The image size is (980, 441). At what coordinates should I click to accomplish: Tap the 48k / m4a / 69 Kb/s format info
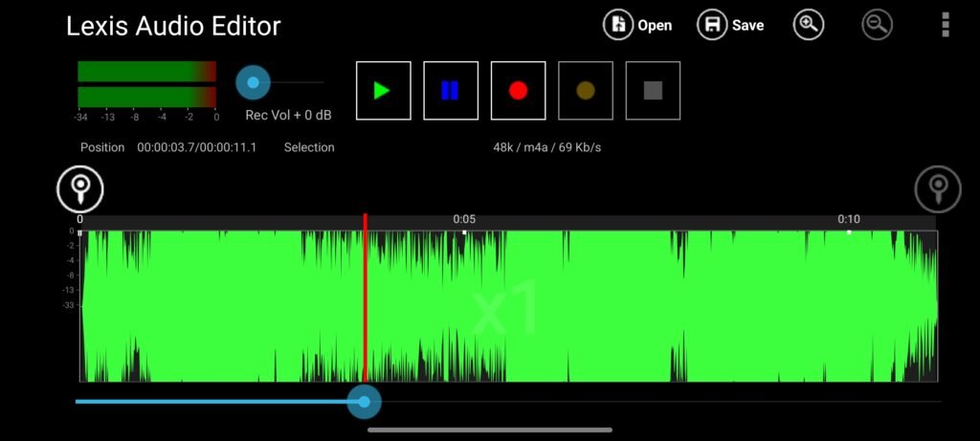[546, 147]
